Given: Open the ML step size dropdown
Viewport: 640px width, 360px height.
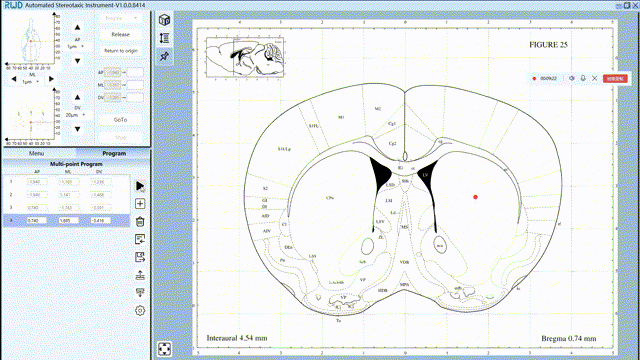Looking at the screenshot, I should click(31, 82).
